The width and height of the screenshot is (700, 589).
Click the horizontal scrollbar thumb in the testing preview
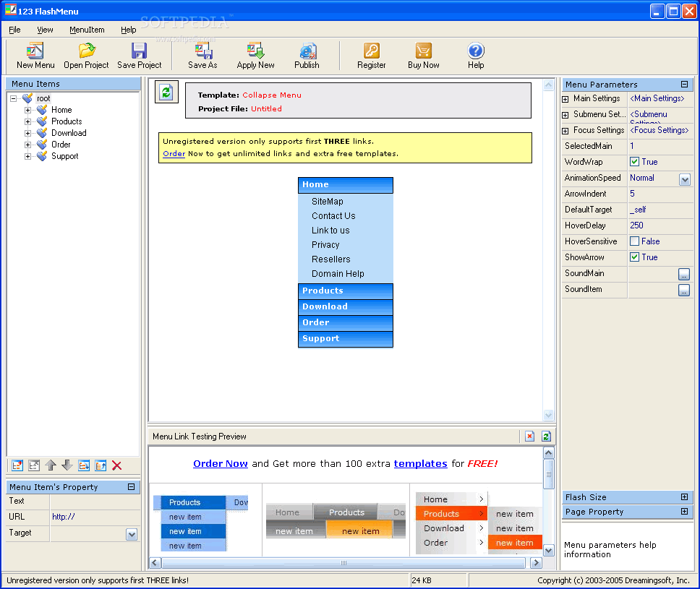343,563
